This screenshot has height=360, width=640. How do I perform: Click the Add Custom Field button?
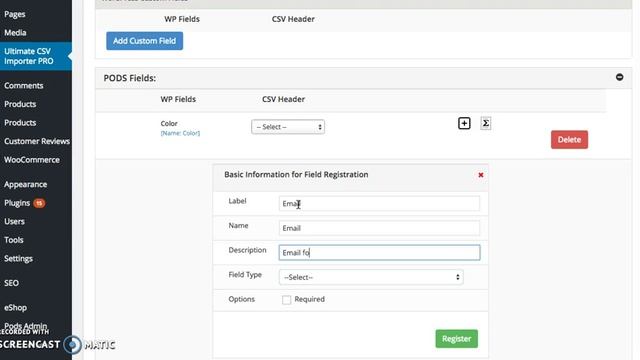coord(144,41)
